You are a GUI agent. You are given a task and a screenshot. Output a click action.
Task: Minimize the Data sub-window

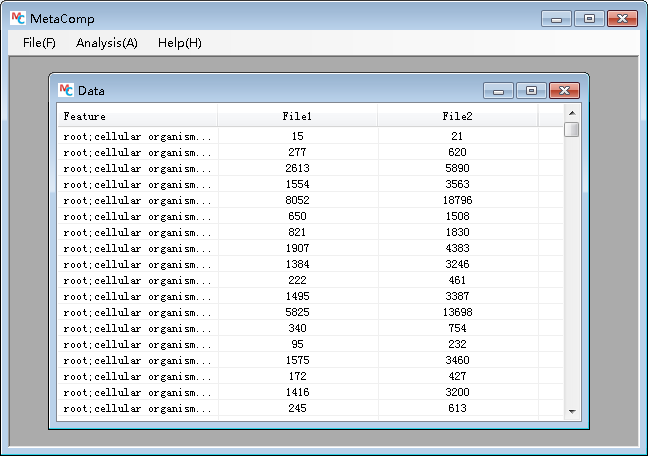click(x=497, y=91)
